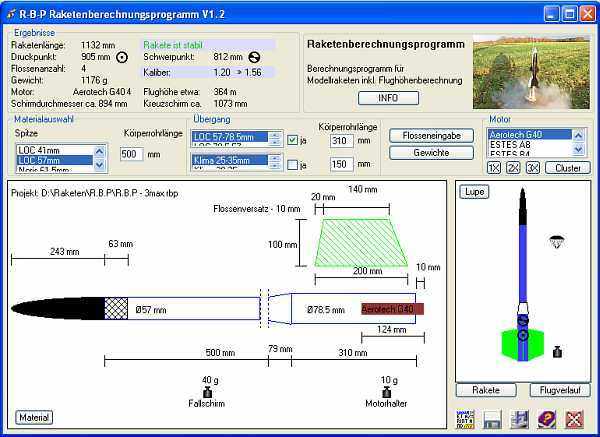Click the red Aerotech G40 motor block

393,309
